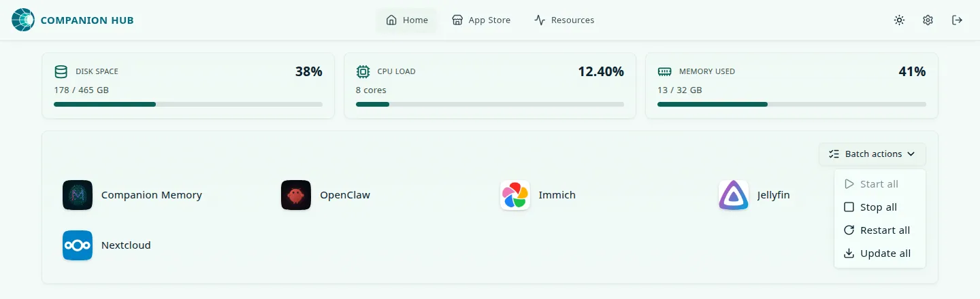Open the Companion Memory app icon
This screenshot has width=980, height=299.
tap(78, 195)
